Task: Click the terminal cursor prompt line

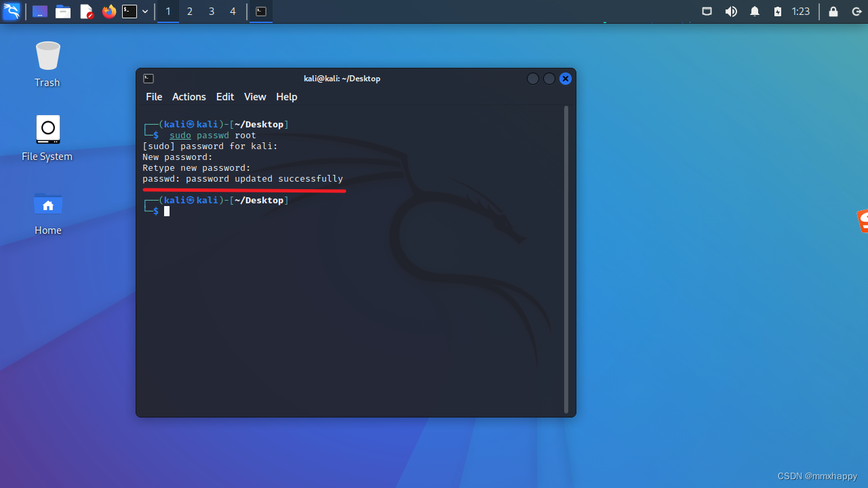Action: (x=156, y=211)
